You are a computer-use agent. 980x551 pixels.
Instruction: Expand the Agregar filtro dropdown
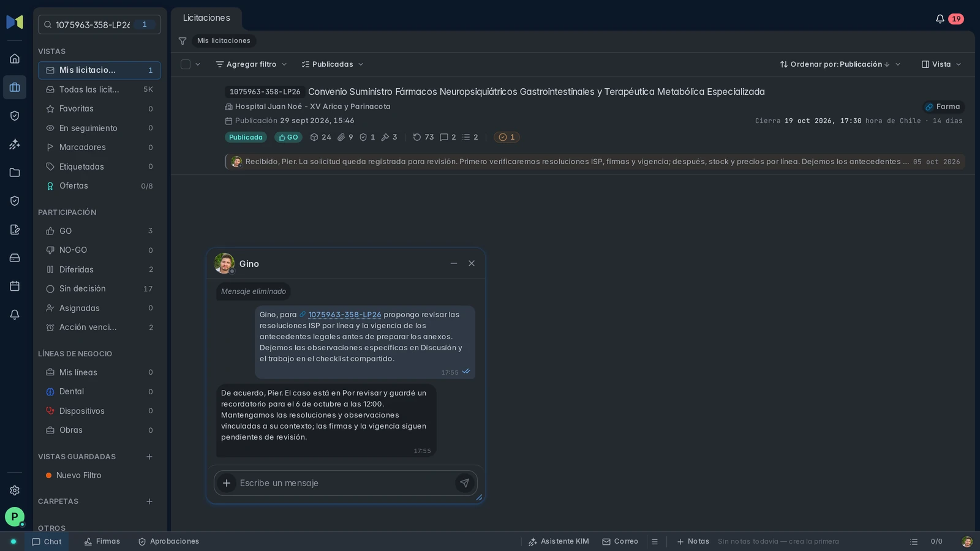[251, 64]
